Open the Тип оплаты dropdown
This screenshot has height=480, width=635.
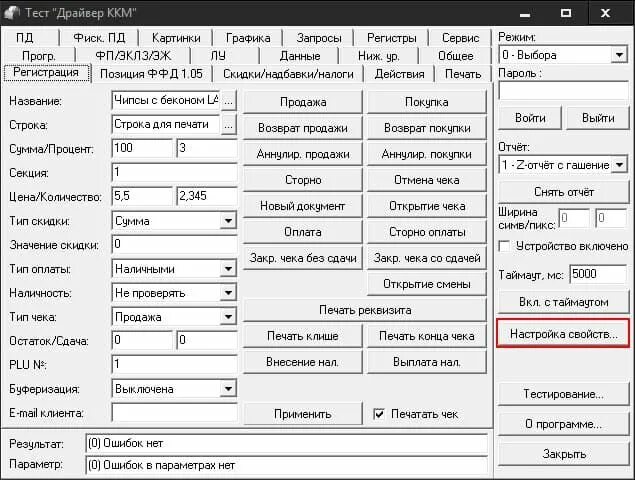(x=229, y=269)
